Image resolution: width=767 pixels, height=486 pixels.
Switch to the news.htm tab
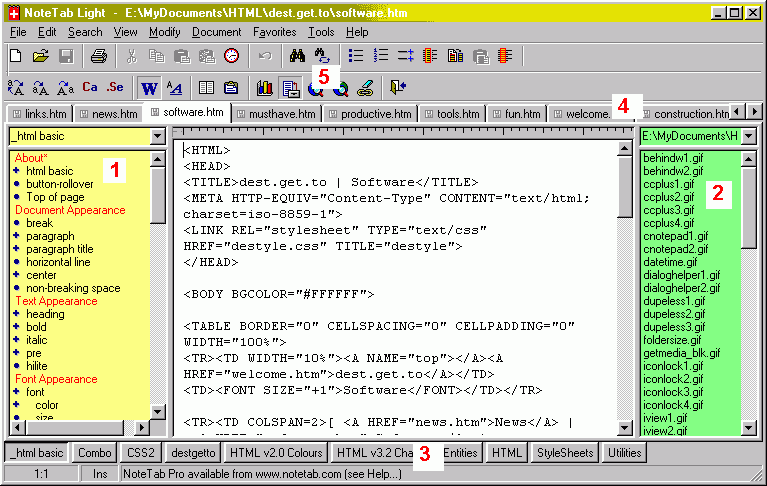109,114
